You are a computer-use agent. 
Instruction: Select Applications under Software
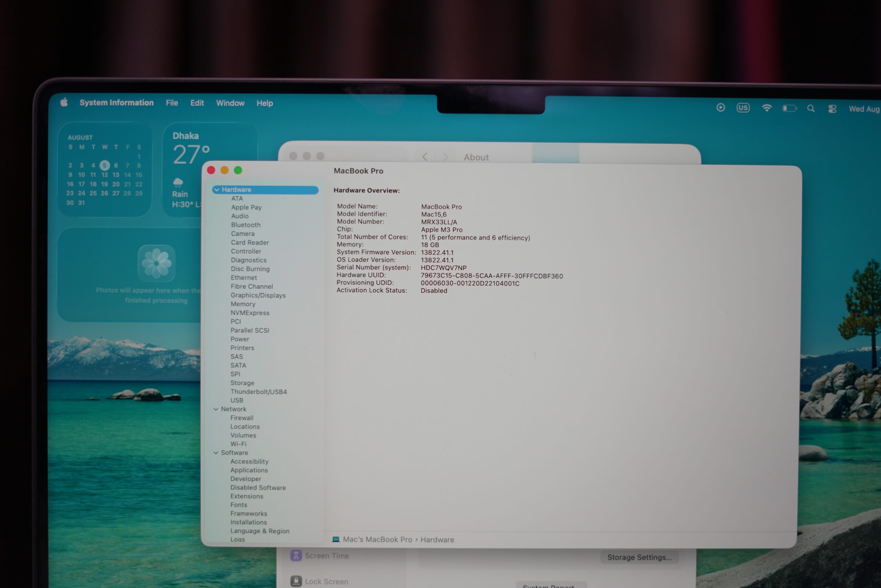249,470
